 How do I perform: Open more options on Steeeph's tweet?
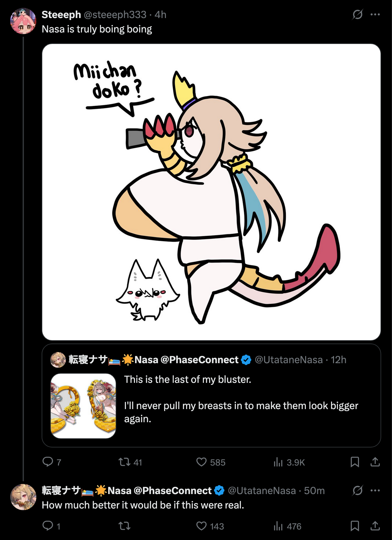tap(375, 14)
